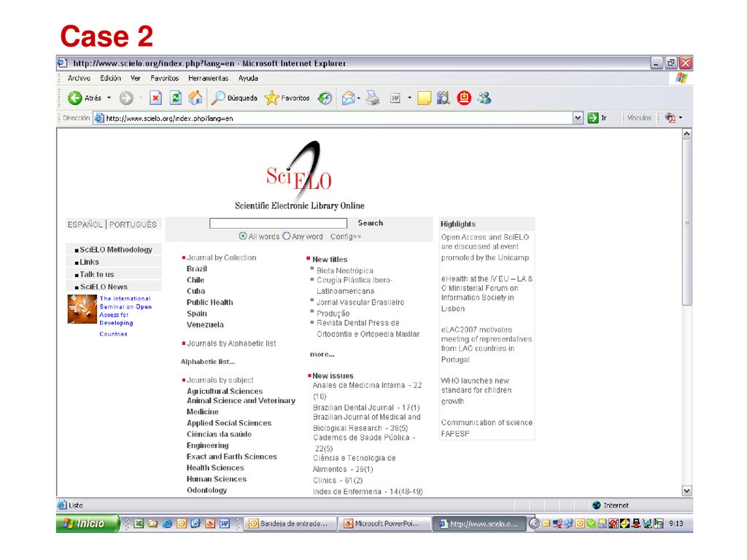This screenshot has width=747, height=560.
Task: Click the red round toolbar icon
Action: pos(464,98)
